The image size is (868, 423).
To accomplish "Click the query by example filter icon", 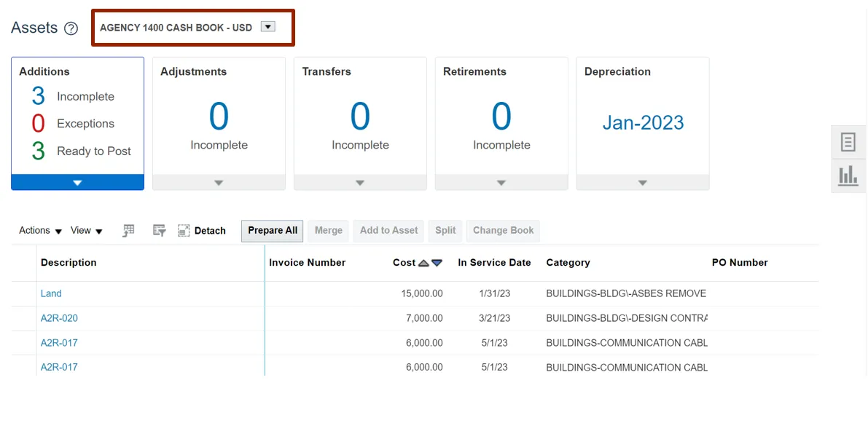I will (159, 231).
